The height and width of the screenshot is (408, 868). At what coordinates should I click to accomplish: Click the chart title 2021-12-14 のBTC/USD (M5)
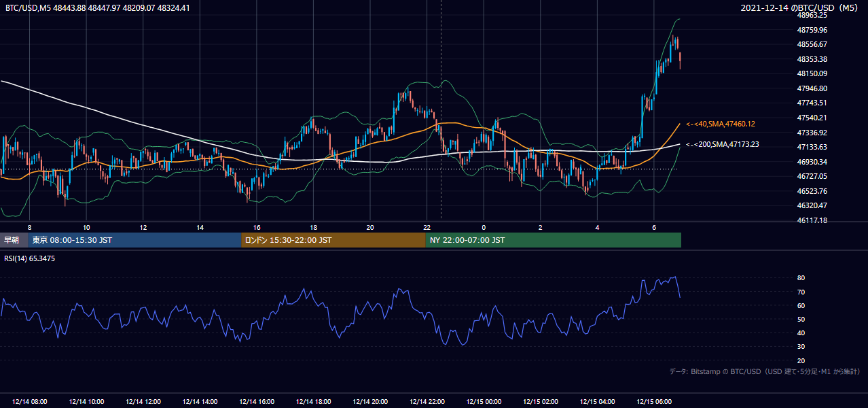point(801,8)
